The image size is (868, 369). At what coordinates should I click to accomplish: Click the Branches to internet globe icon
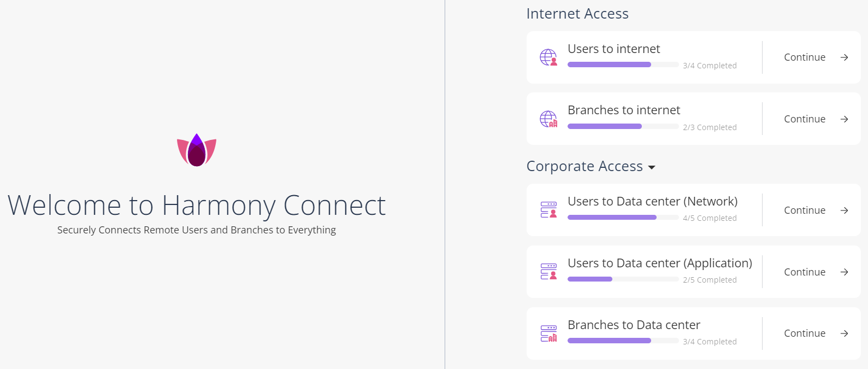(548, 119)
